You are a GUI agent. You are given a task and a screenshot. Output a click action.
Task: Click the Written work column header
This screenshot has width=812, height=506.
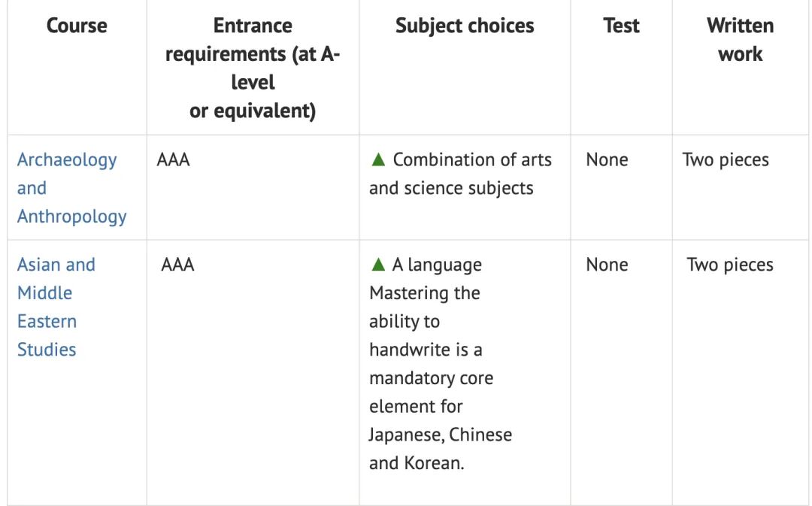coord(740,40)
